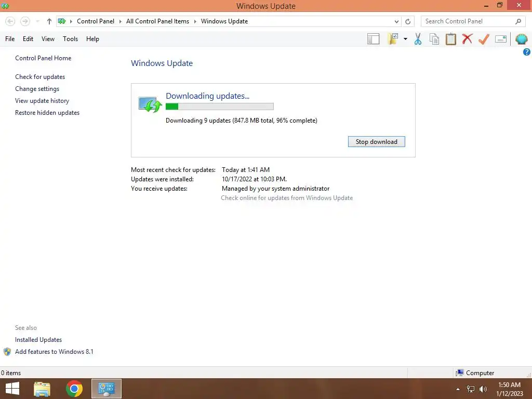Click the Control Panel taskbar button
Screen dimensions: 532x399
click(x=106, y=389)
